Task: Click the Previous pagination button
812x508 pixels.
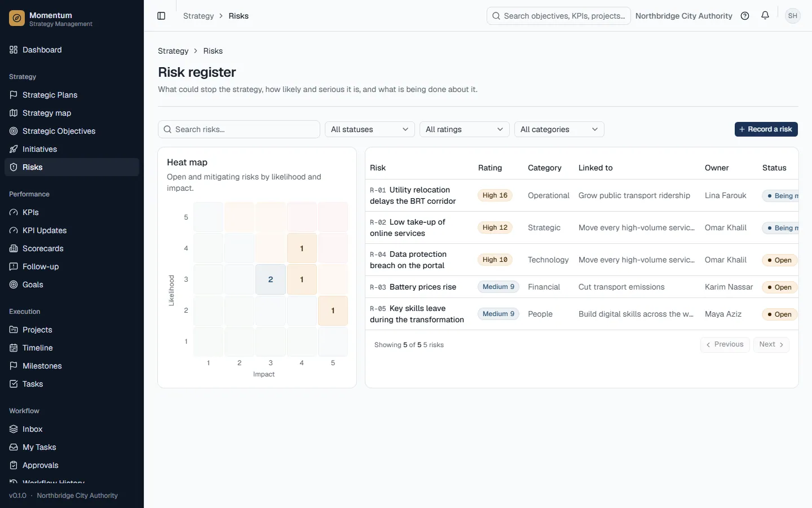Action: coord(725,344)
